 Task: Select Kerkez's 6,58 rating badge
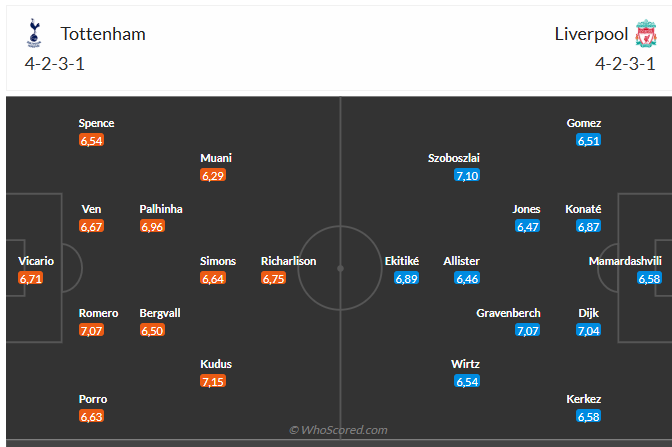[588, 416]
